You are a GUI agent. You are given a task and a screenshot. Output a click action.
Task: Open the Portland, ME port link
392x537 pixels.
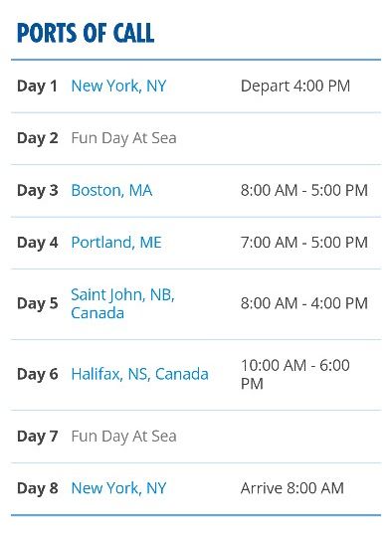point(116,243)
